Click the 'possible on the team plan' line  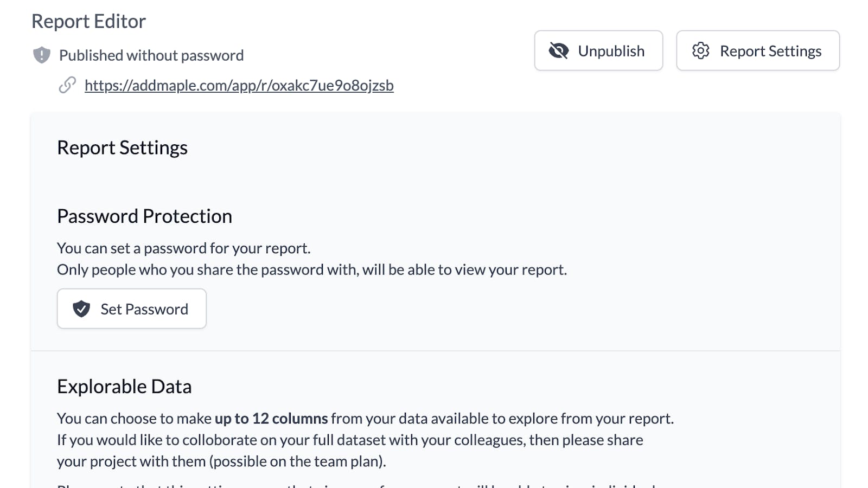(221, 461)
